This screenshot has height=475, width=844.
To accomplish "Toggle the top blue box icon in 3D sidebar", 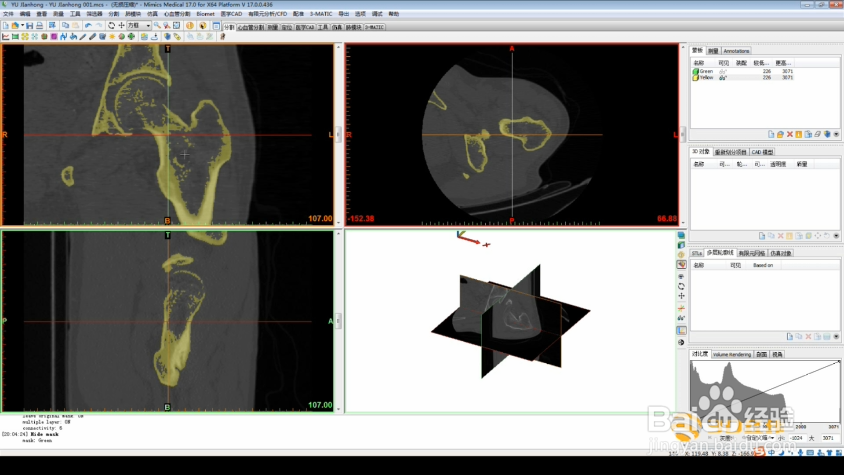I will pos(681,235).
